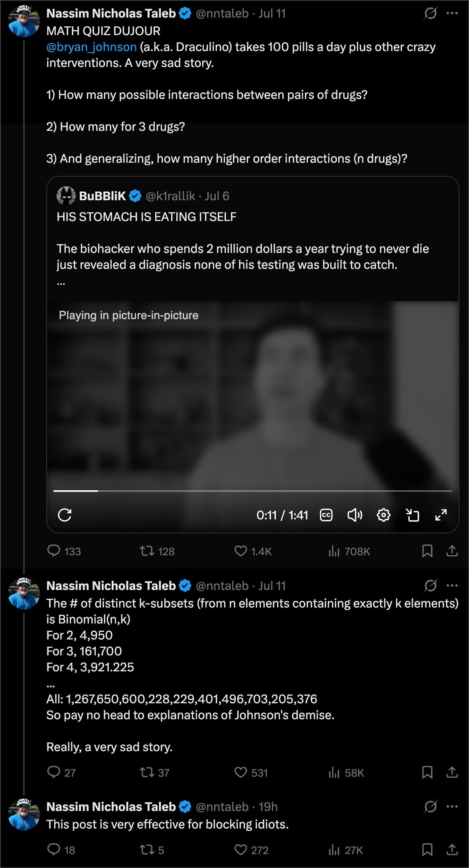Screen dimensions: 469x868
Task: Expand video to fullscreen
Action: coord(441,515)
